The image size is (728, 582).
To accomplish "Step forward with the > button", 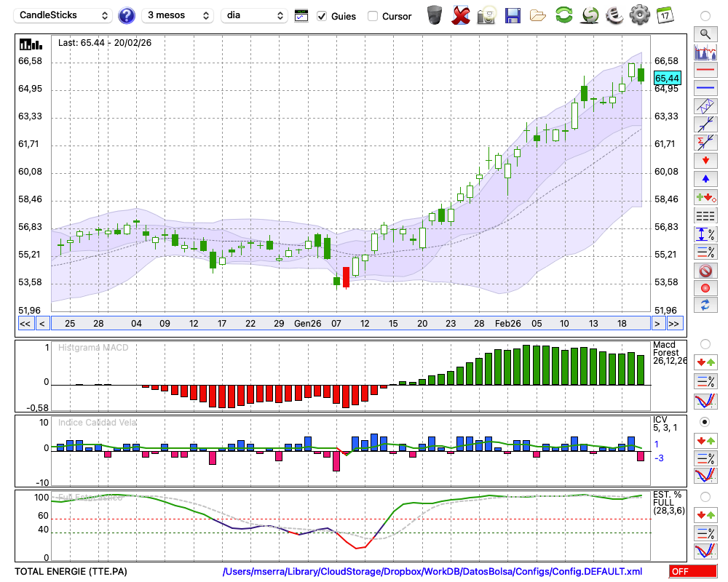I will (657, 324).
